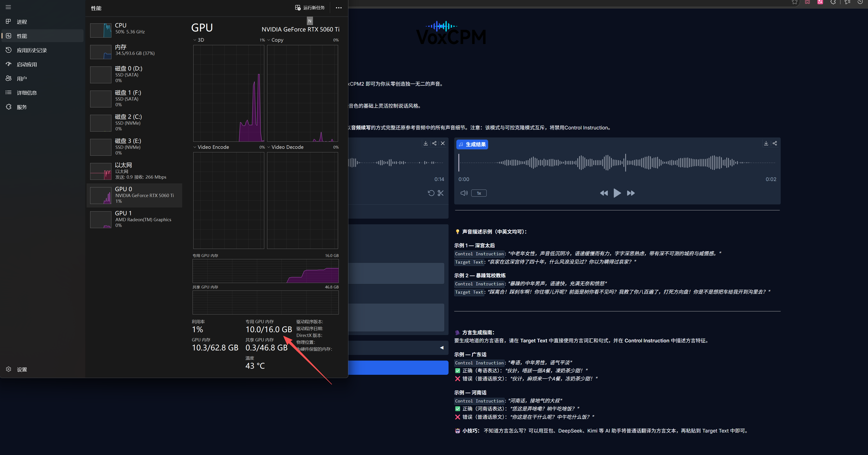Open the 应用历史记录 page
This screenshot has width=868, height=455.
click(42, 50)
